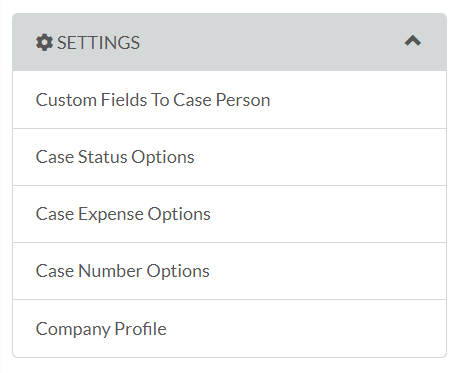Click the gear icon beside Settings
The height and width of the screenshot is (373, 463).
click(44, 43)
